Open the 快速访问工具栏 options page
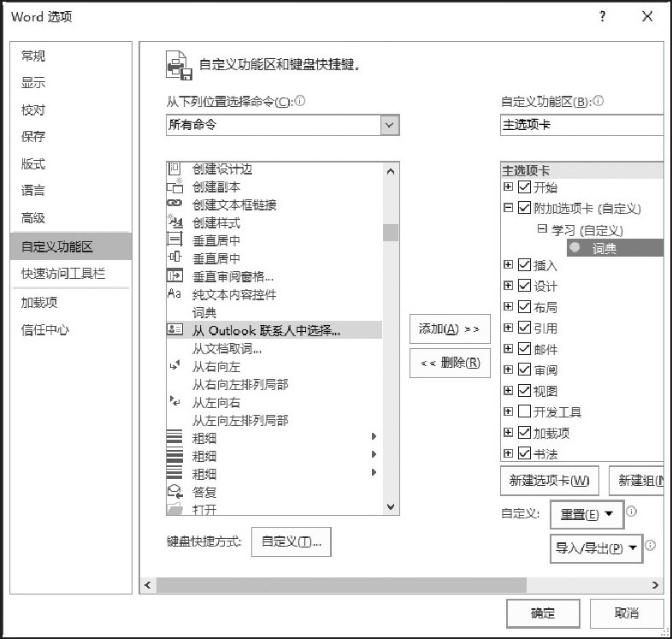672x639 pixels. pos(71,273)
